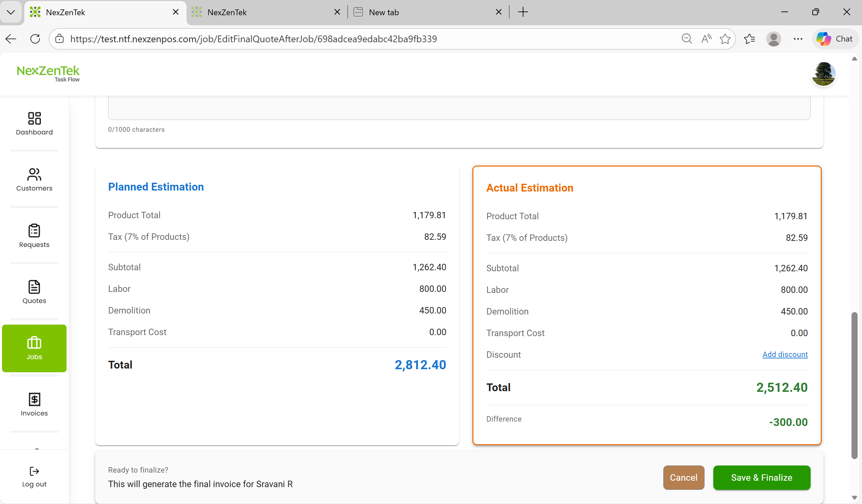Expand the tab search chevron

point(11,12)
